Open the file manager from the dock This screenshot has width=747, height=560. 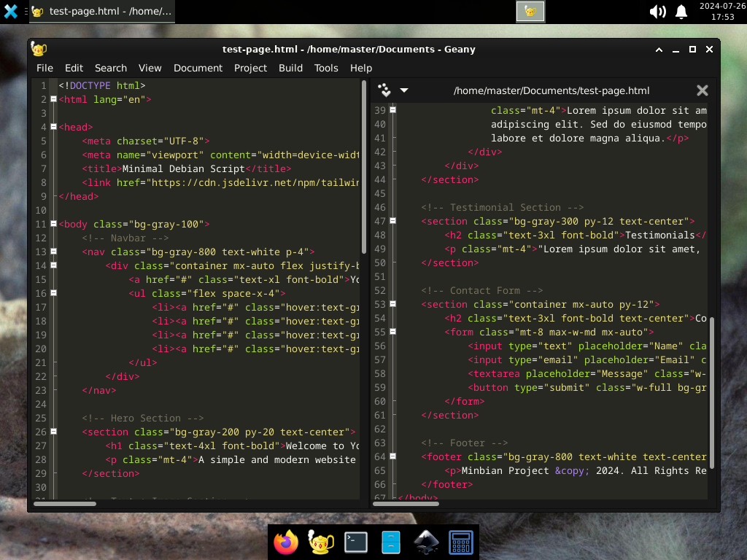[x=390, y=542]
